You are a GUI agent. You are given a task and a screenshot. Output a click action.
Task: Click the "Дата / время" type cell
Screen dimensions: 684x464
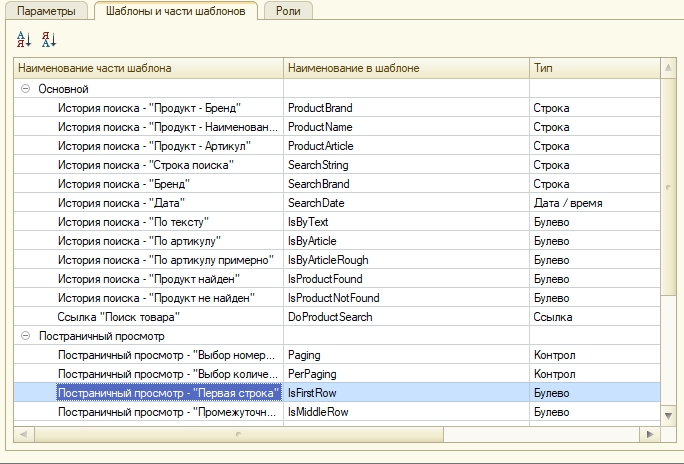(x=568, y=203)
